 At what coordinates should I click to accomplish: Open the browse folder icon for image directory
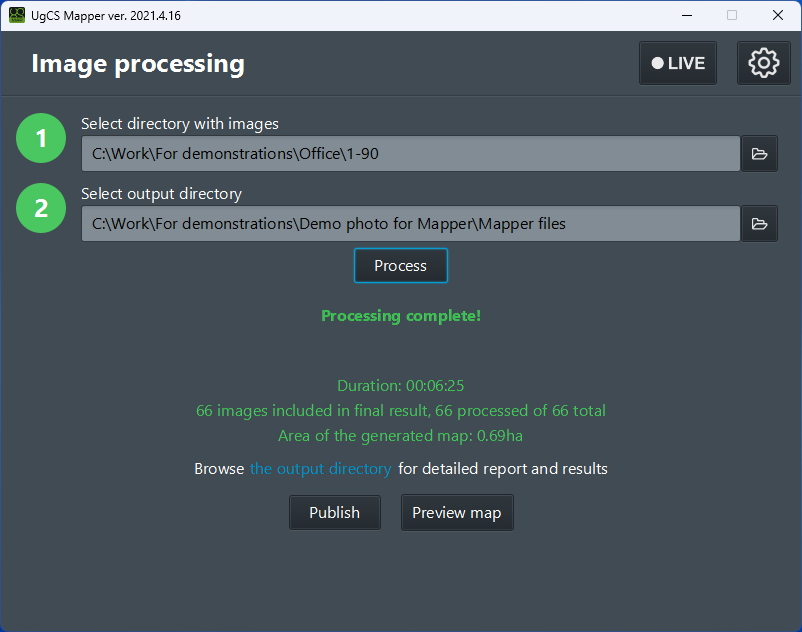pos(760,153)
